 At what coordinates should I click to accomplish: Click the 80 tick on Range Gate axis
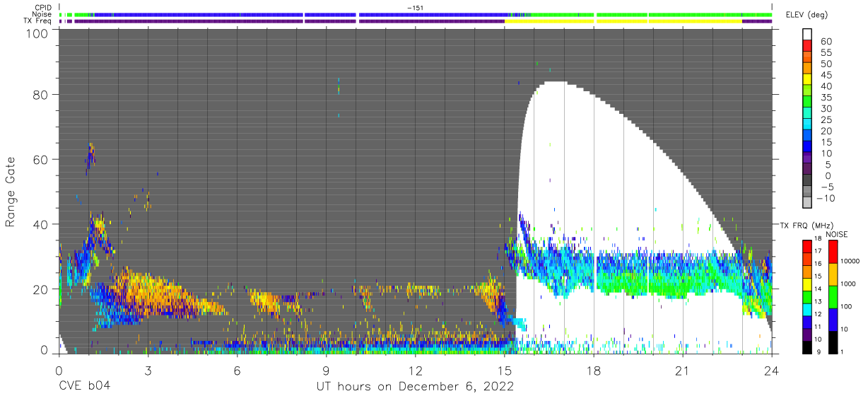(41, 94)
